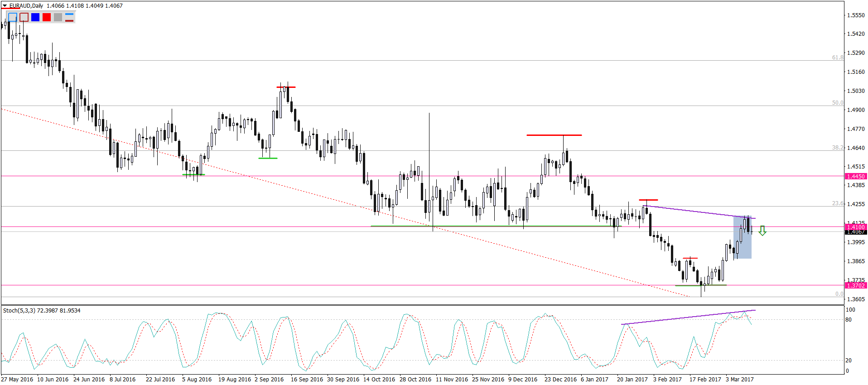The image size is (868, 385).
Task: Click the 1.4900 price scale value
Action: coord(856,110)
